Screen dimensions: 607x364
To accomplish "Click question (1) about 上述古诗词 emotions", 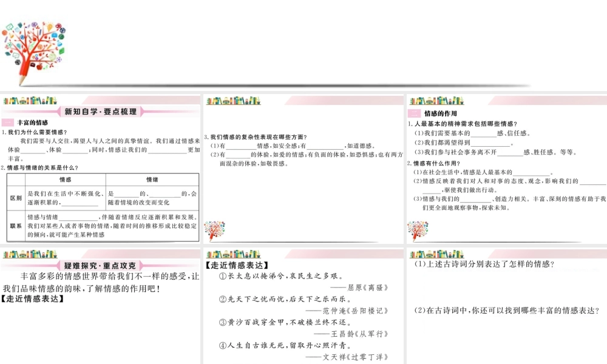I will [x=484, y=264].
